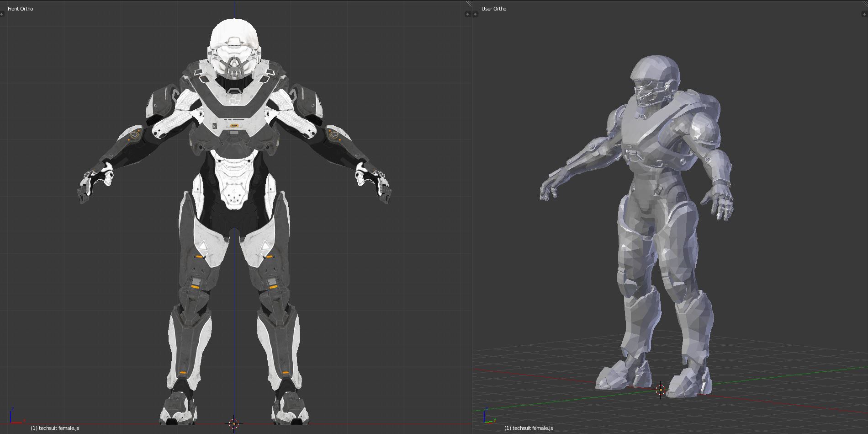Image resolution: width=868 pixels, height=434 pixels.
Task: Click the 3D cursor in Front Ortho viewport
Action: (x=234, y=423)
